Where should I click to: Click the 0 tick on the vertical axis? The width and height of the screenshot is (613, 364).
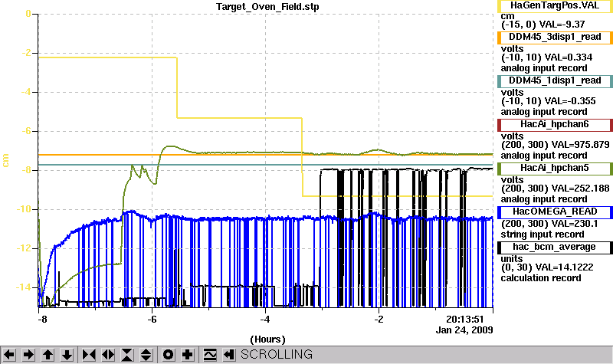(28, 14)
